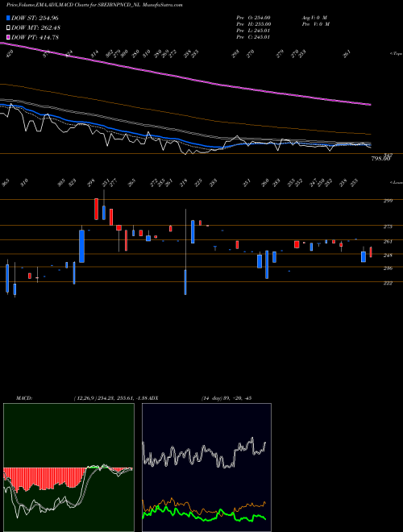Click the blue DOW ST legend swatch
The height and width of the screenshot is (532, 403).
pyautogui.click(x=8, y=18)
